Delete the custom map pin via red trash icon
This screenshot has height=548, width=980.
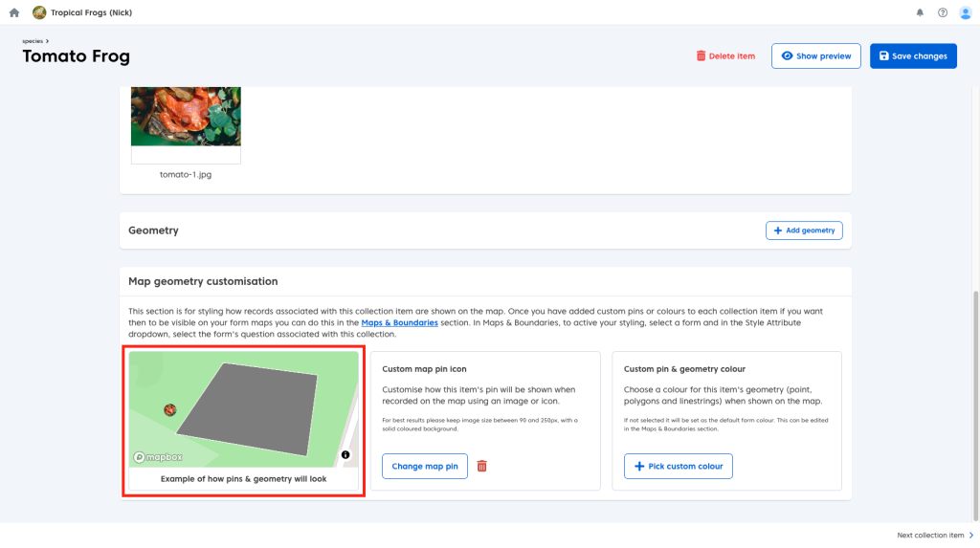481,466
